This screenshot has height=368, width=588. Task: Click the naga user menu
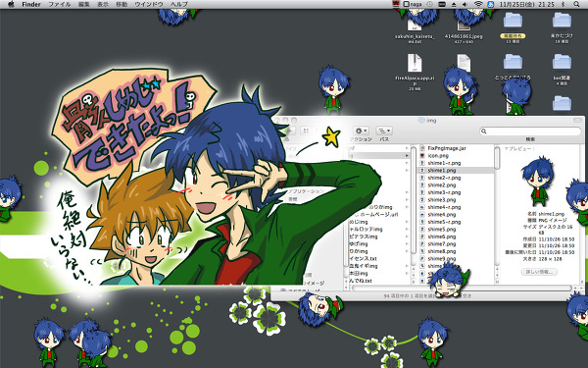coord(413,4)
